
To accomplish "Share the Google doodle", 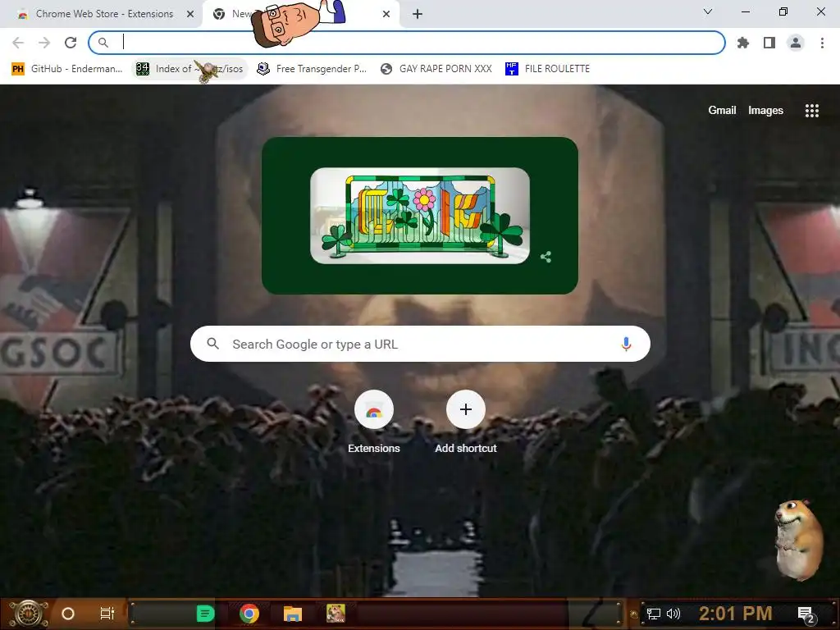I will pos(546,257).
